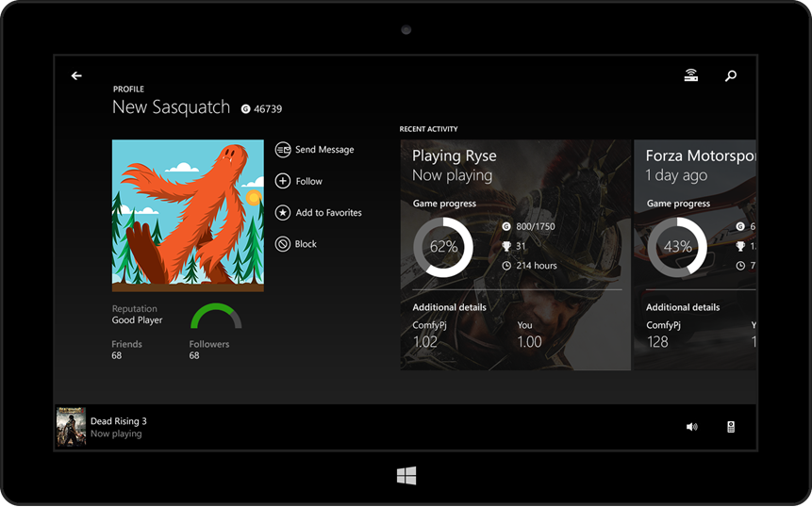Click the 46739 gamerscore value
The image size is (812, 507).
click(x=268, y=109)
